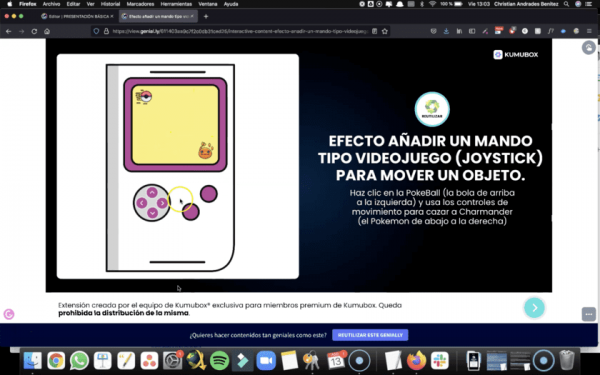Open Firefox hamburger application menu

[589, 31]
